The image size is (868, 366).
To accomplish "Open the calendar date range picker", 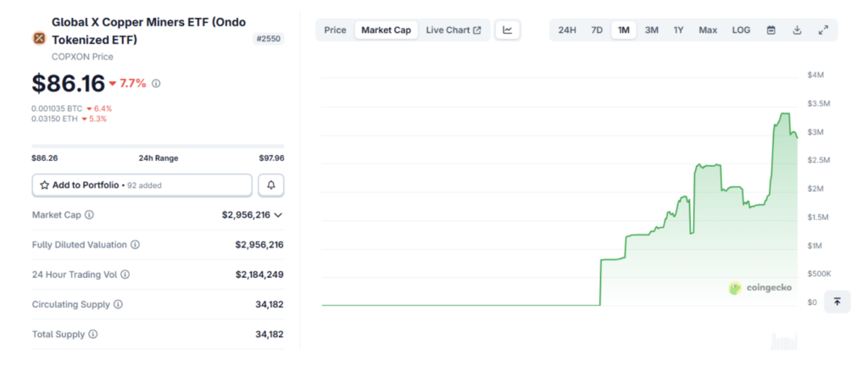I will [x=771, y=30].
